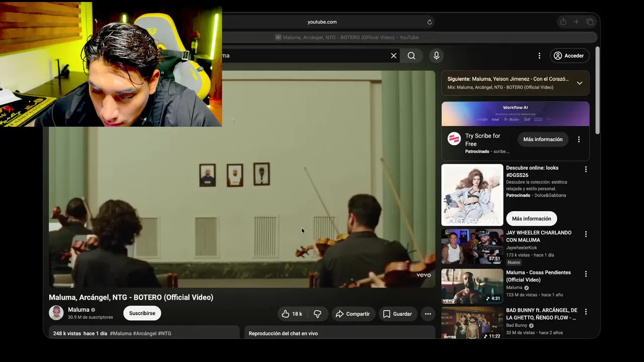Image resolution: width=644 pixels, height=362 pixels.
Task: Click Workflow AI banner ad image
Action: tap(515, 114)
